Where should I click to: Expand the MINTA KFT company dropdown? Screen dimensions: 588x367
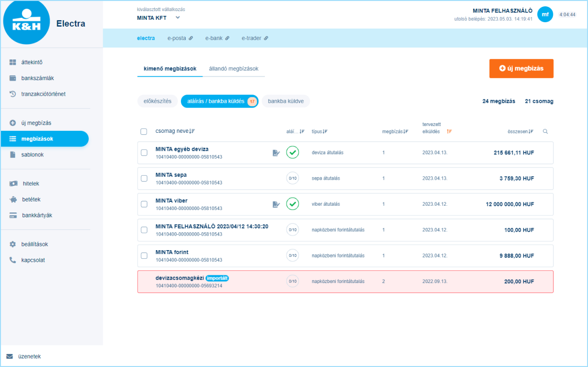click(178, 18)
